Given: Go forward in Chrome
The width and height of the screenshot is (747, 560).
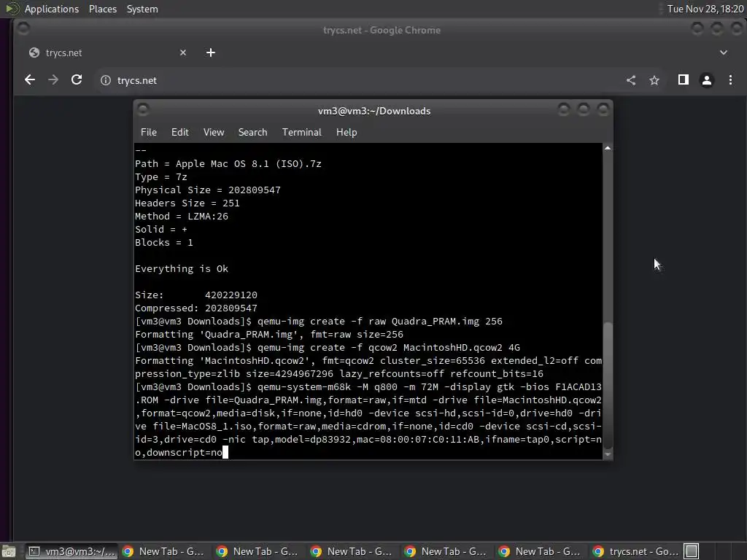Looking at the screenshot, I should coord(53,80).
